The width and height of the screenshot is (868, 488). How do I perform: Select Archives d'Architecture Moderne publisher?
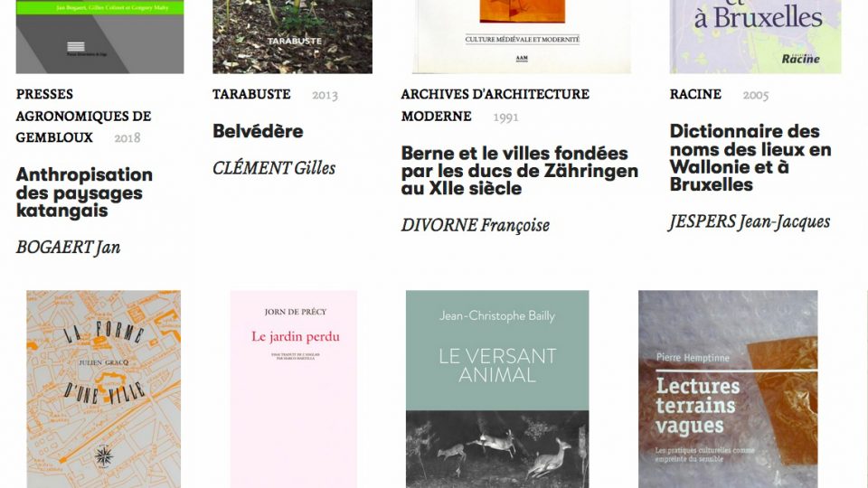point(495,105)
